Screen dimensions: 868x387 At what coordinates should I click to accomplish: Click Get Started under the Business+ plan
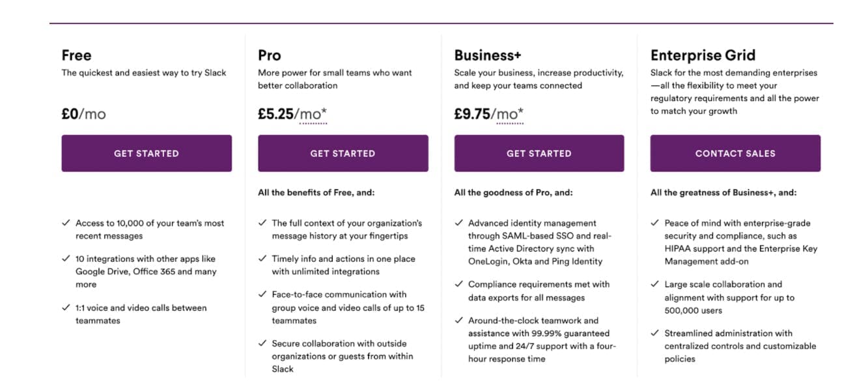click(x=539, y=153)
